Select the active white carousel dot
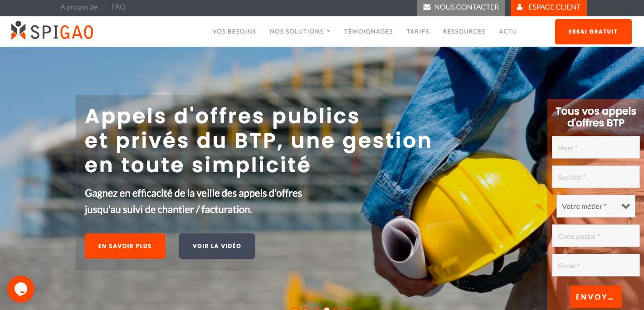This screenshot has height=310, width=644. (327, 309)
